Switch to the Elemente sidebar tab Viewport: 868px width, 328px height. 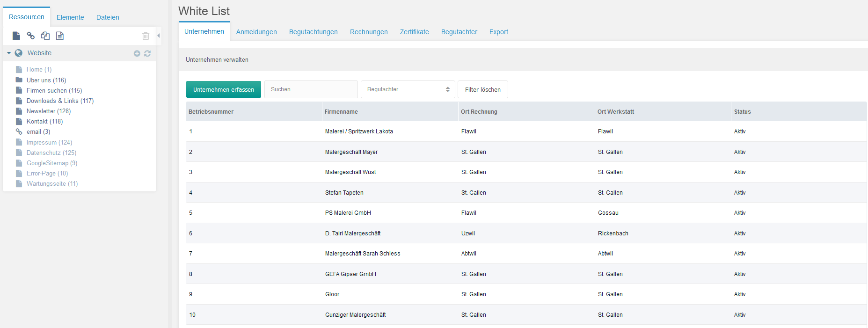click(70, 17)
